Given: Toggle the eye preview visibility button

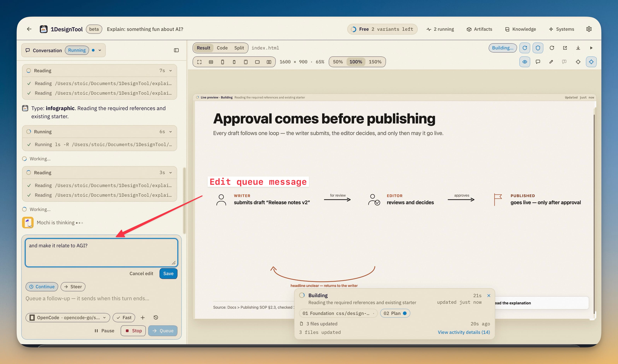Looking at the screenshot, I should [x=524, y=62].
